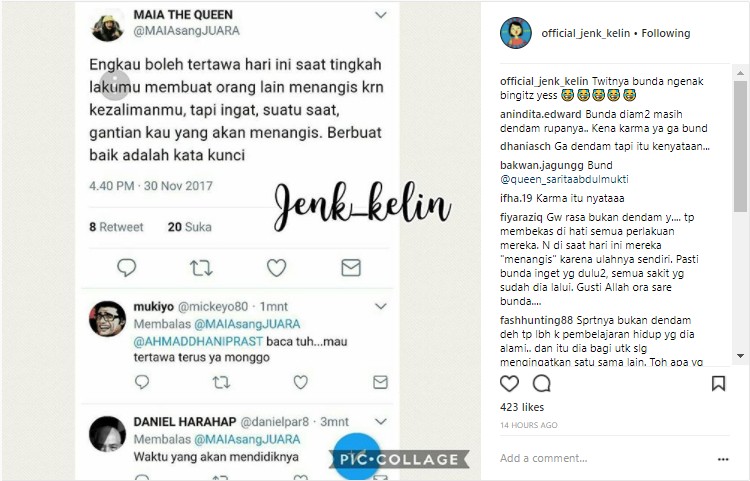Toggle the heart like icon on the main tweet
Viewport: 750px width, 481px height.
276,268
